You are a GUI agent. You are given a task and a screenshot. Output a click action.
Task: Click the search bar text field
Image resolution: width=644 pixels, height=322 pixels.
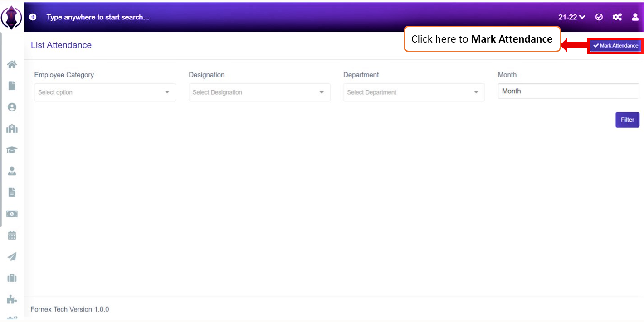point(98,17)
